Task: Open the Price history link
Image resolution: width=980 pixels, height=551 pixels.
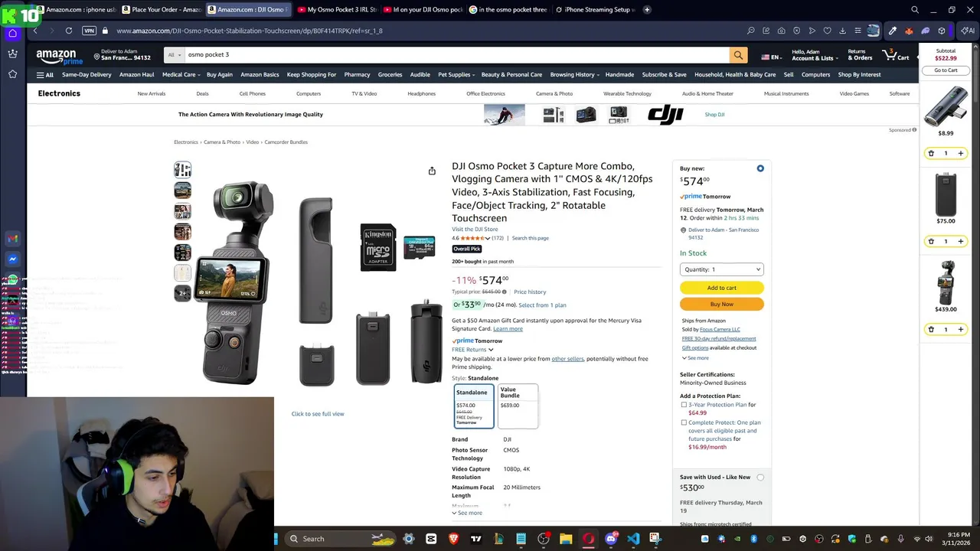Action: [530, 292]
